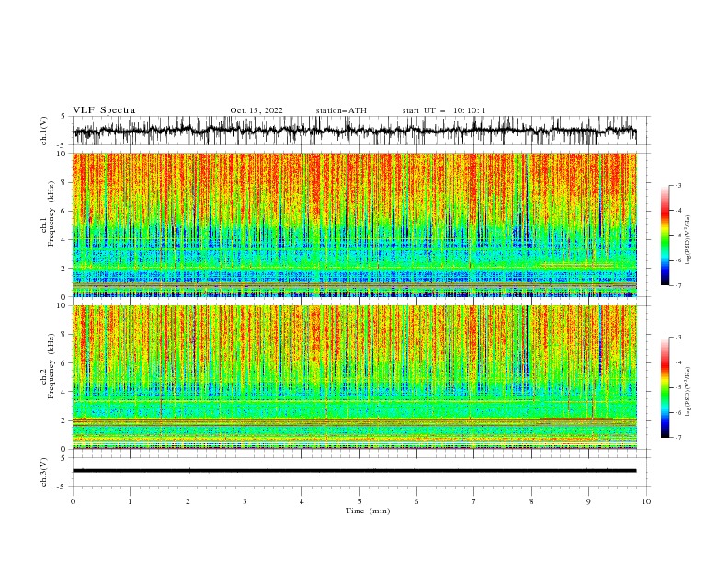
Task: Click the ch.2 'log(PSD)(V²/Hz)' color bar label
Action: [x=688, y=391]
